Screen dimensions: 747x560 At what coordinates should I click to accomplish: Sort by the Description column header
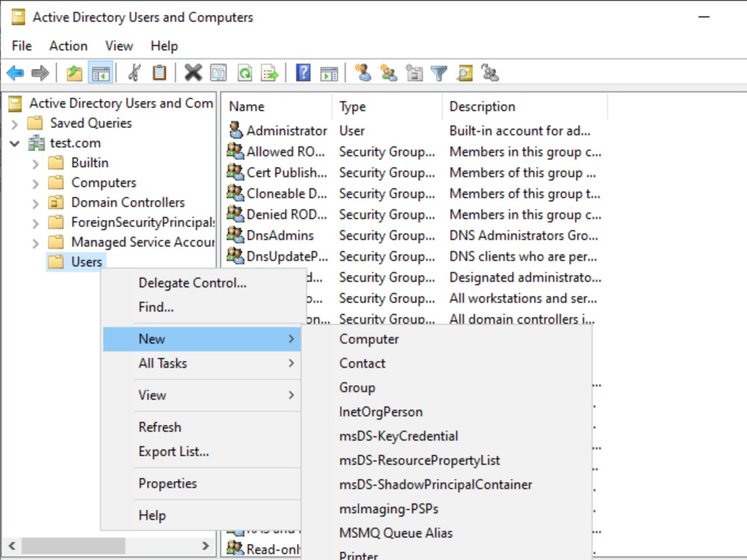[525, 107]
